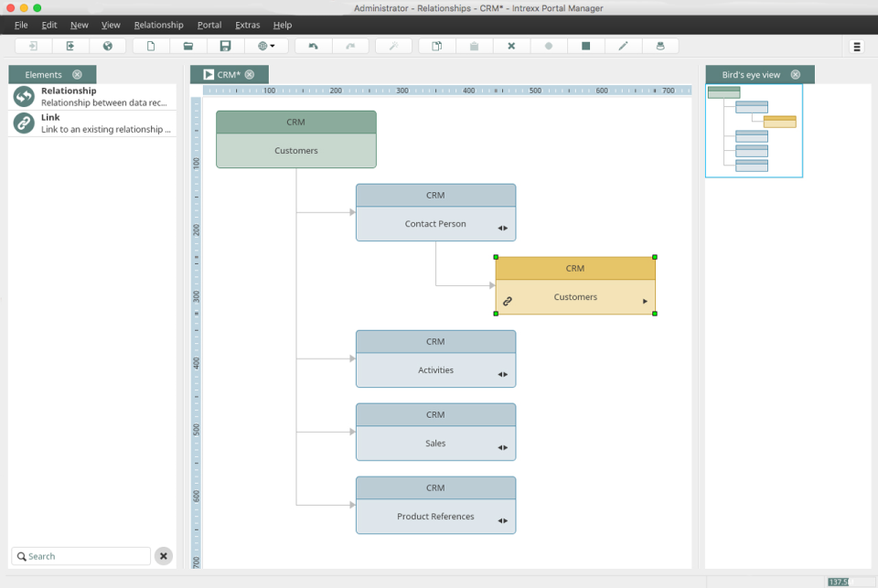
Task: Save with the floppy disk icon
Action: coord(225,46)
